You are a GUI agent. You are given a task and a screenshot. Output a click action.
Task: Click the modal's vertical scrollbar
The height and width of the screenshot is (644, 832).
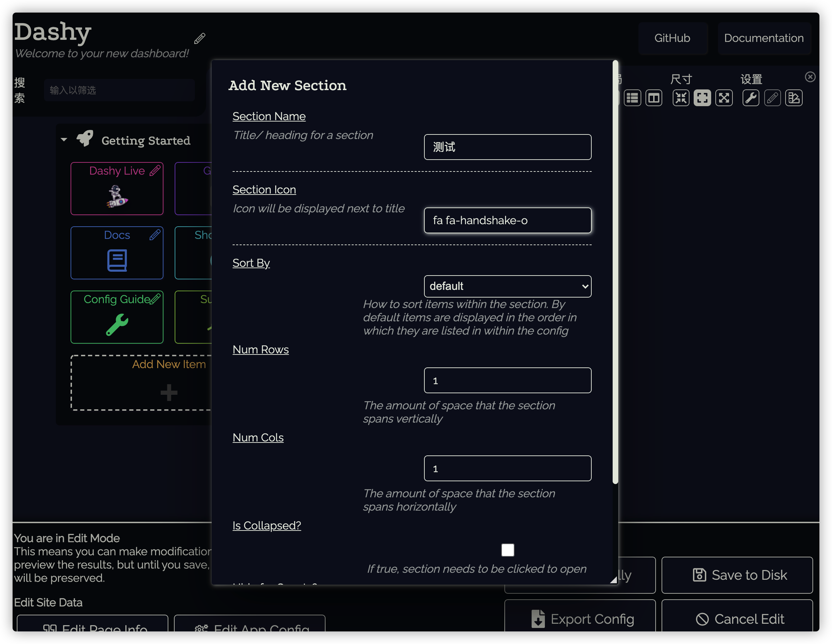point(615,272)
